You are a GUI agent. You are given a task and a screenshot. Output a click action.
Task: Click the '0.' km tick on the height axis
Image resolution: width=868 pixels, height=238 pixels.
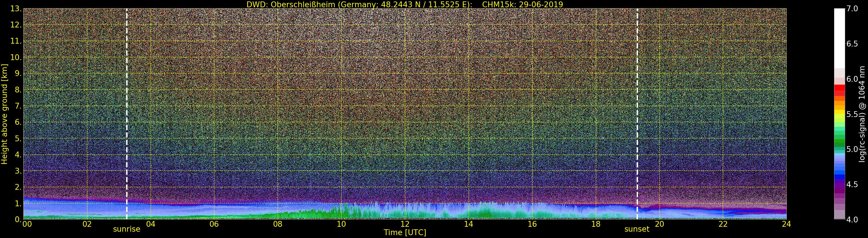click(18, 219)
